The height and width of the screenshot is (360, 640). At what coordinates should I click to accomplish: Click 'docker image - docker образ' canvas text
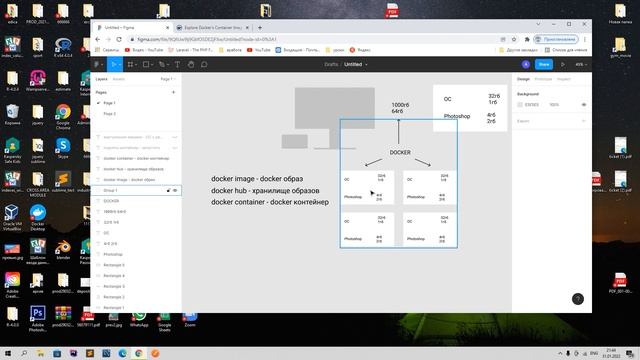[257, 179]
